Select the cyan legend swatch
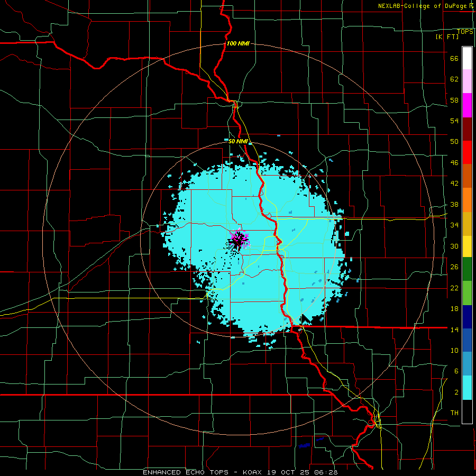 click(x=467, y=388)
